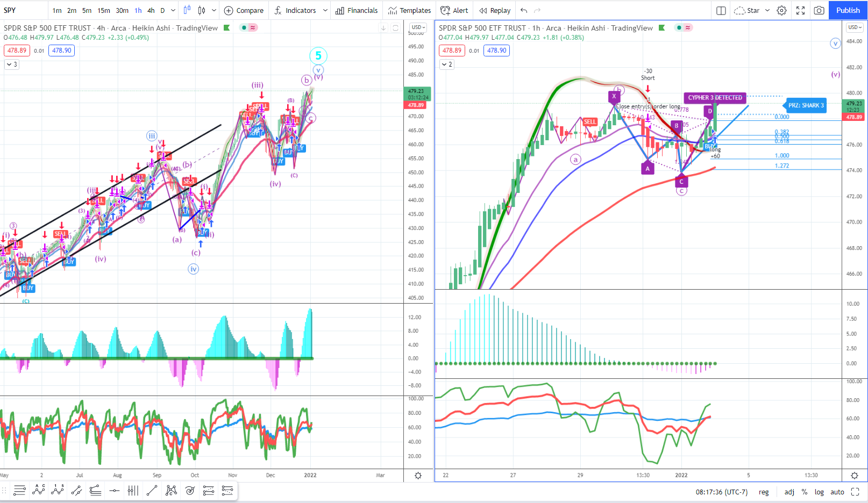Toggle adj dividend adjustment
Viewport: 868px width, 503px height.
pyautogui.click(x=789, y=492)
